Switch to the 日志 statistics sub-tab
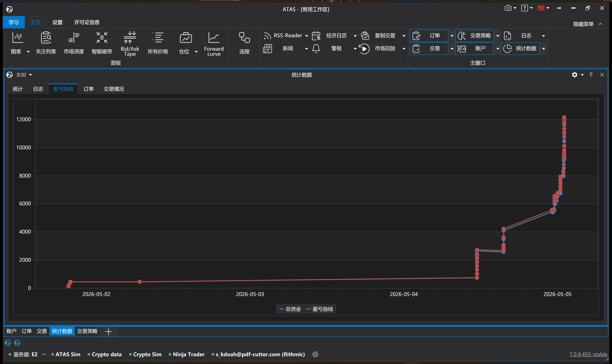This screenshot has height=364, width=612. [38, 89]
